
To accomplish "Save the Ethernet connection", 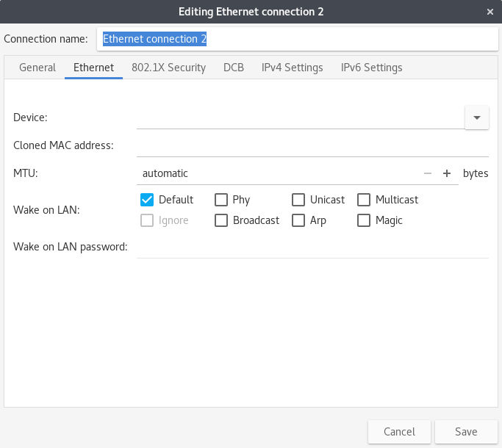I will click(466, 432).
